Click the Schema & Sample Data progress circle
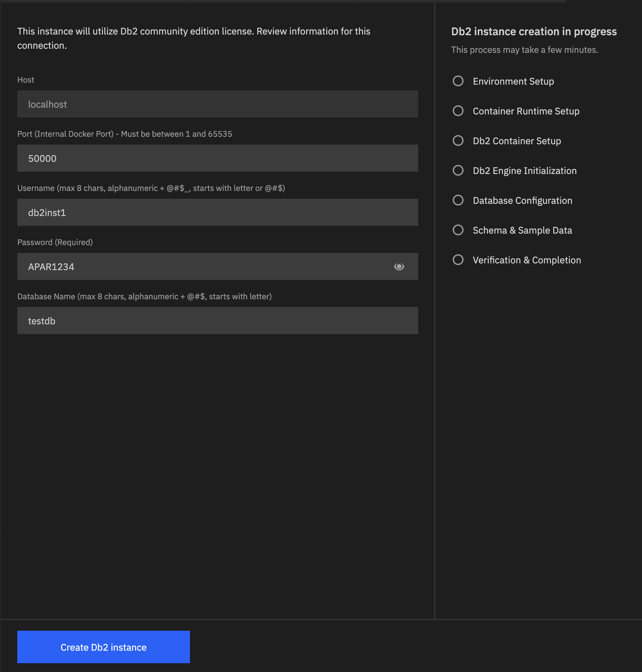 (x=458, y=230)
